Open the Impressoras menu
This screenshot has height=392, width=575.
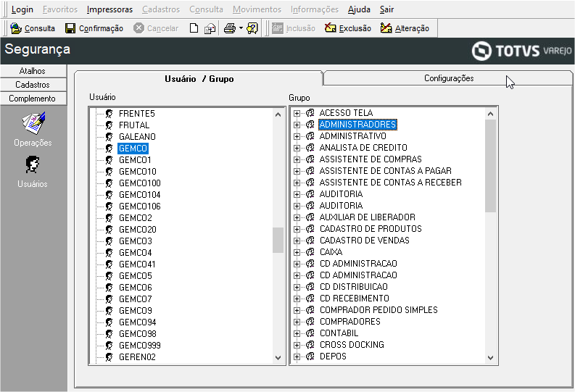(109, 9)
